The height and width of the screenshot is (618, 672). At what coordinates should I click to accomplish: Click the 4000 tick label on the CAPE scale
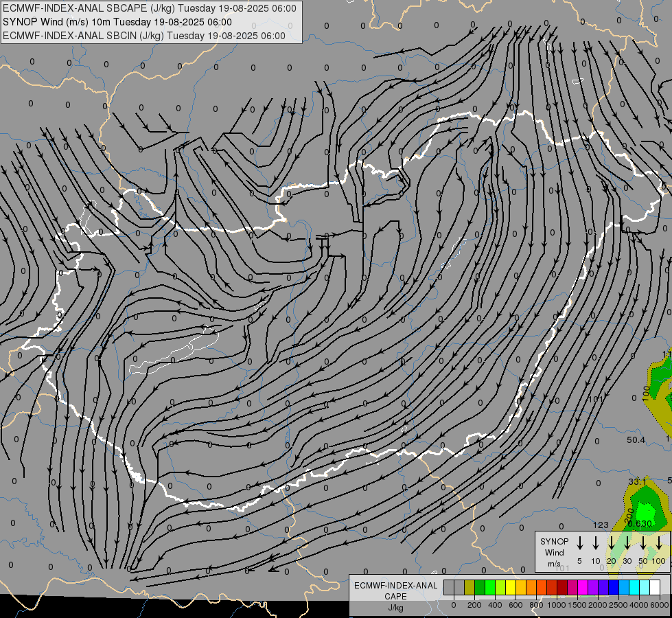coord(639,605)
